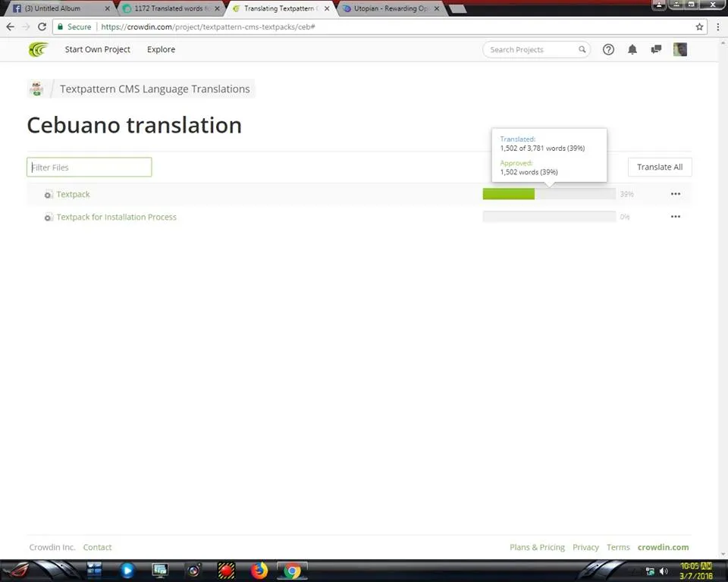Close the Untitled Album tab

point(107,8)
